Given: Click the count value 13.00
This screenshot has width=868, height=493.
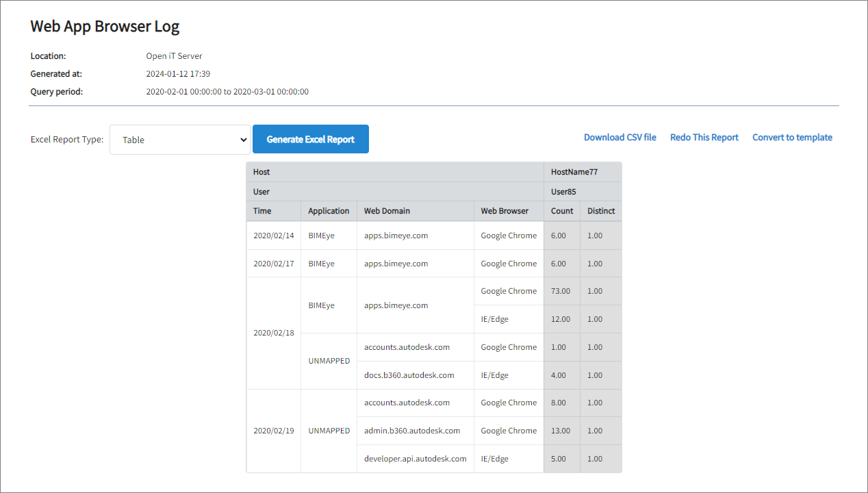Looking at the screenshot, I should click(x=561, y=431).
